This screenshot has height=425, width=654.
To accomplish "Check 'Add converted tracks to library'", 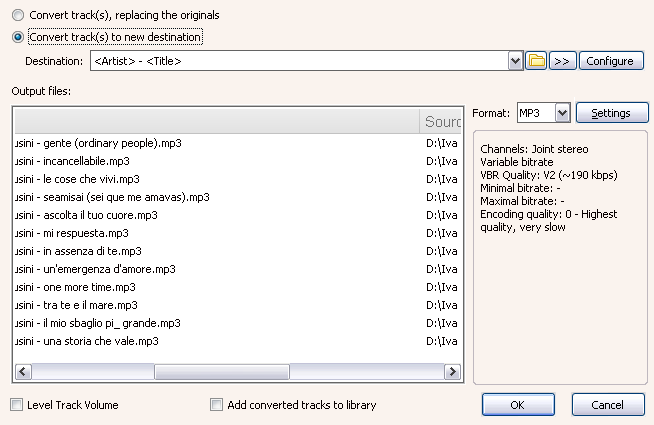I will pos(217,405).
